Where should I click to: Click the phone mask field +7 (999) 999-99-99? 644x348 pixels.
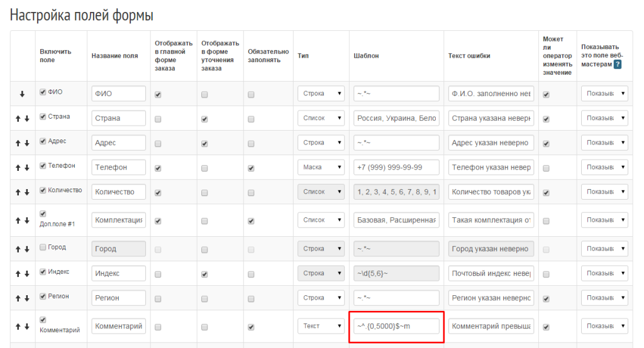point(396,167)
